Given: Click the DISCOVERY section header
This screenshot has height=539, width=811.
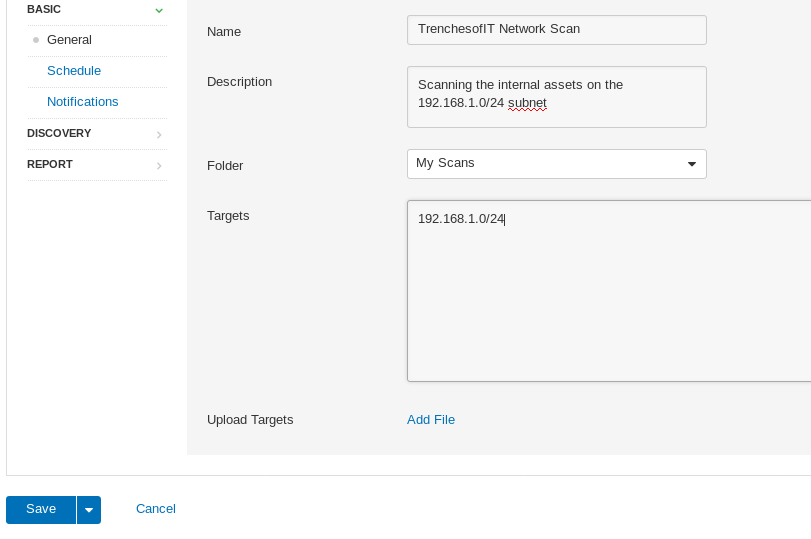Looking at the screenshot, I should (x=59, y=133).
